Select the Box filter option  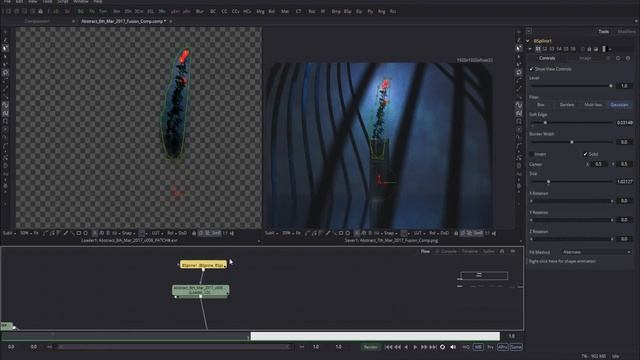tap(541, 105)
